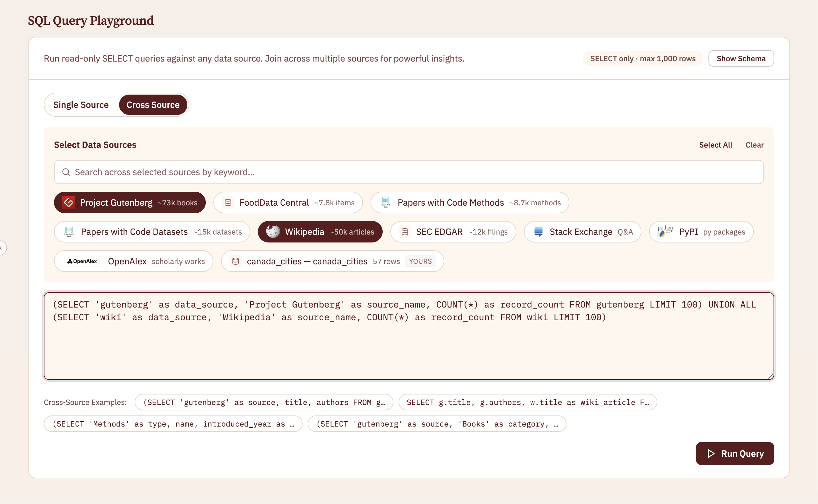Click the Papers with Code Datasets icon
The height and width of the screenshot is (504, 818).
(69, 232)
